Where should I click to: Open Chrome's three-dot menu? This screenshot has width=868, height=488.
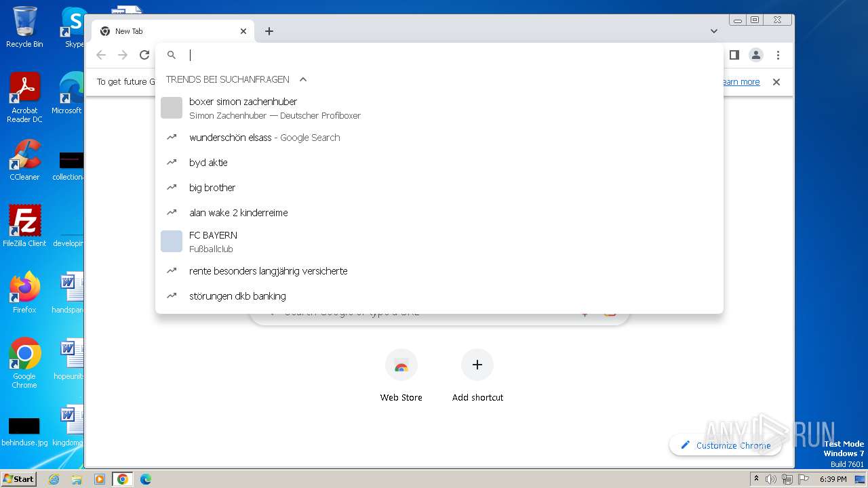tap(778, 55)
